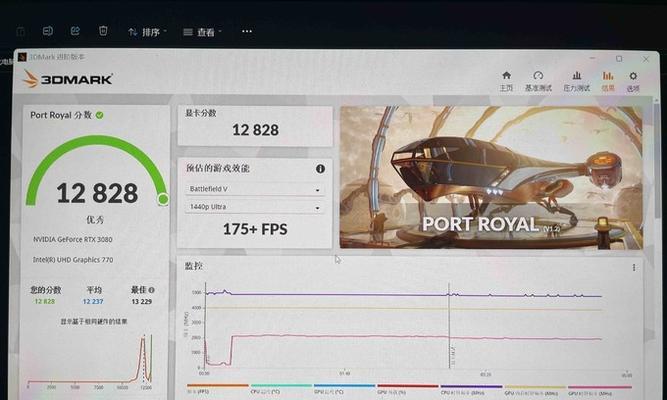Click vertical marker line in monitoring chart

point(449,326)
